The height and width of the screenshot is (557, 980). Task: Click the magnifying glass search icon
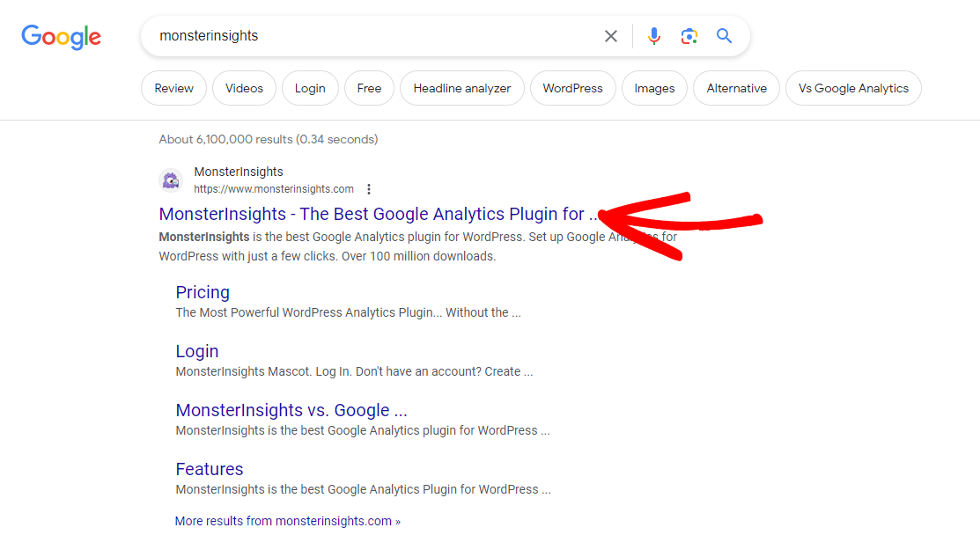[x=724, y=36]
